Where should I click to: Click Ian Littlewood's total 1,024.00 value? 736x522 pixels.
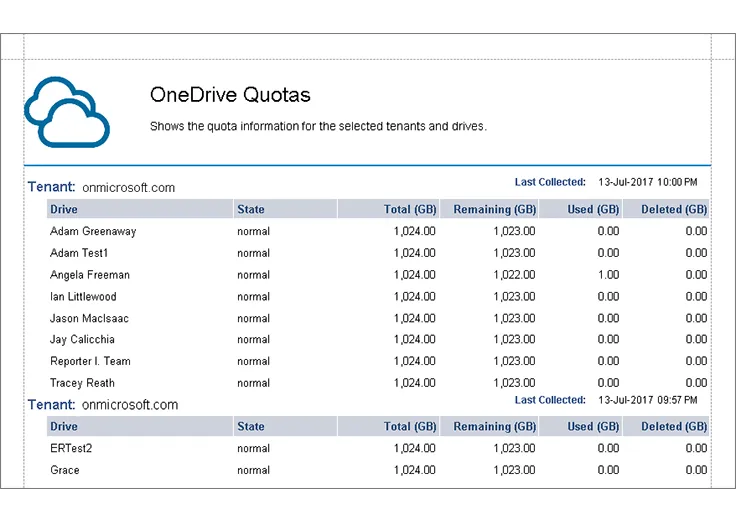[x=414, y=297]
